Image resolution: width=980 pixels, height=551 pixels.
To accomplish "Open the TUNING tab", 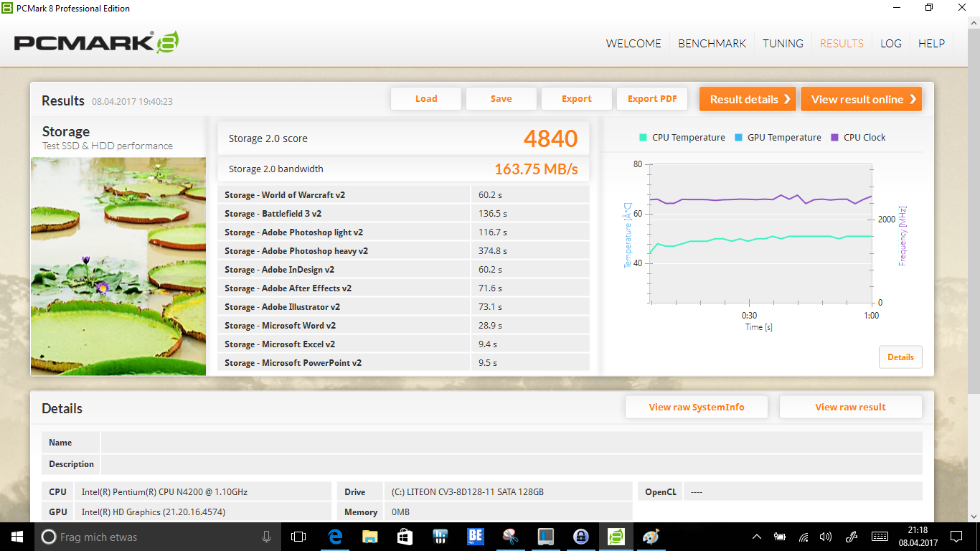I will pos(783,43).
